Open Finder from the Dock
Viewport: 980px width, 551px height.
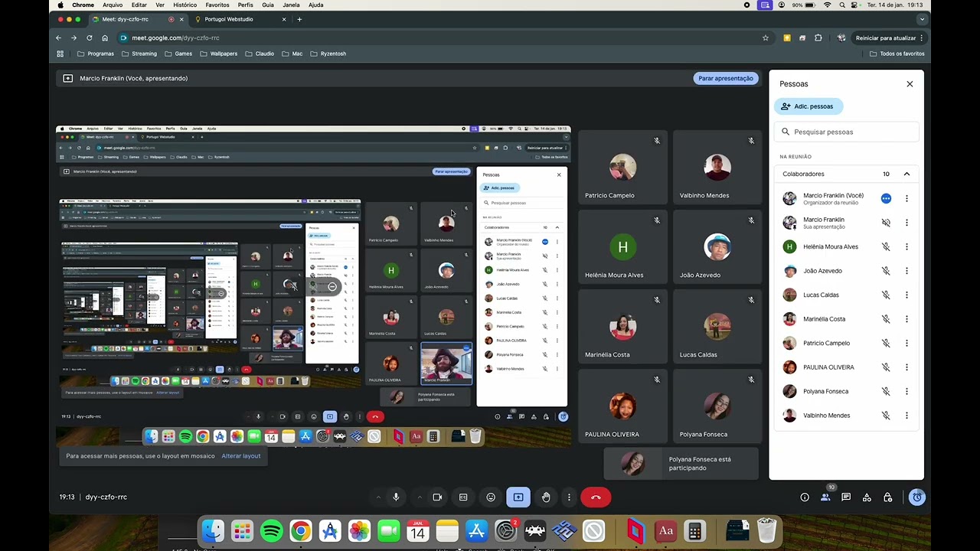click(213, 530)
